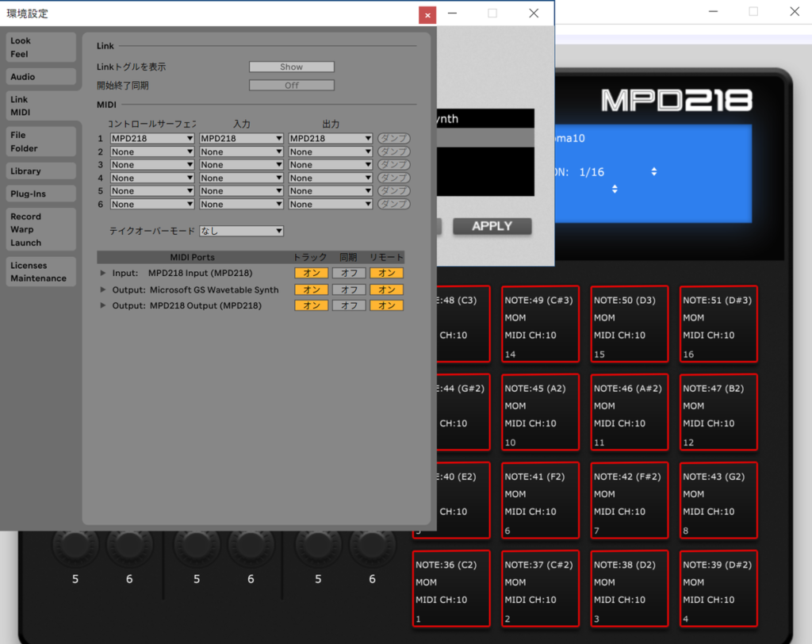
Task: Click the Dump button for row 3
Action: coord(394,165)
